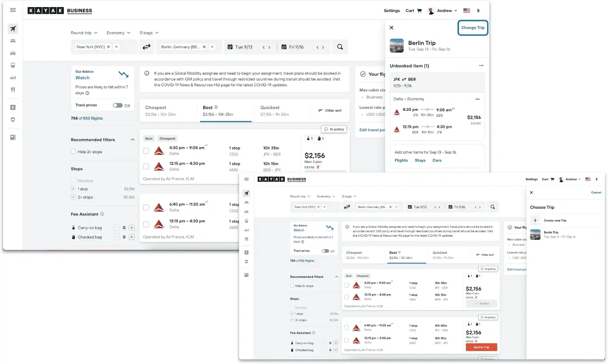Open Economy dropdown in front window
This screenshot has height=364, width=609.
[326, 196]
